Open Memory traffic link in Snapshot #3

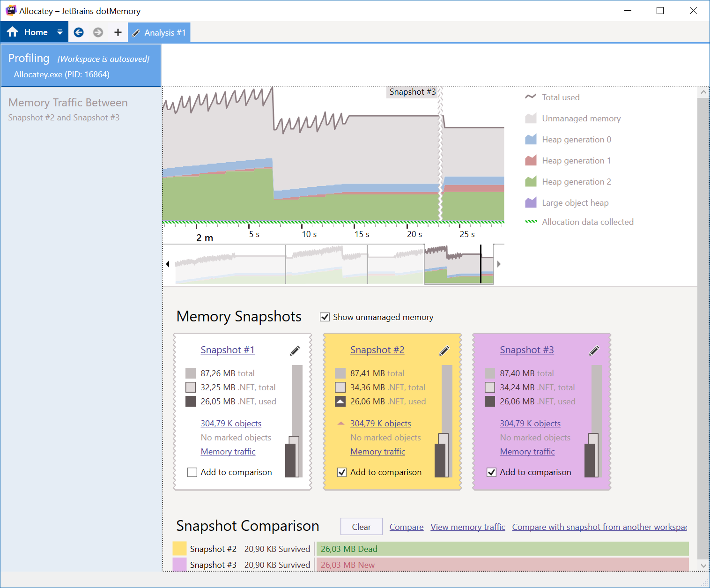click(x=527, y=452)
